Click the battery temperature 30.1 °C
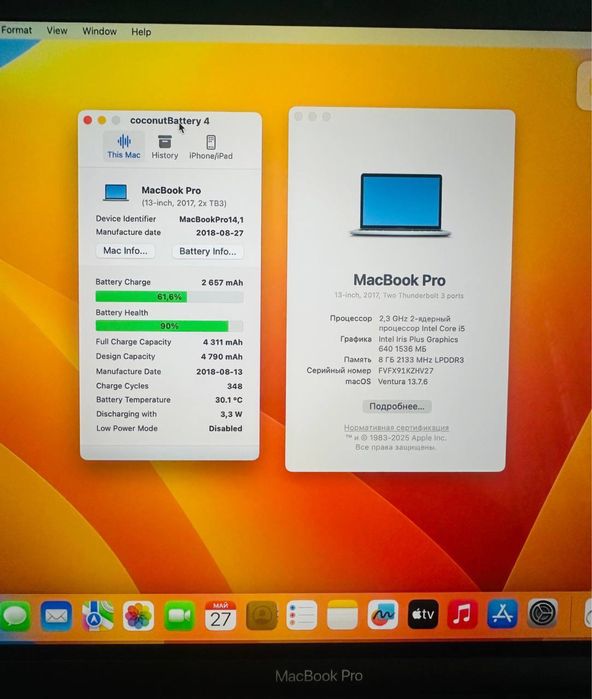This screenshot has width=592, height=699. click(229, 400)
